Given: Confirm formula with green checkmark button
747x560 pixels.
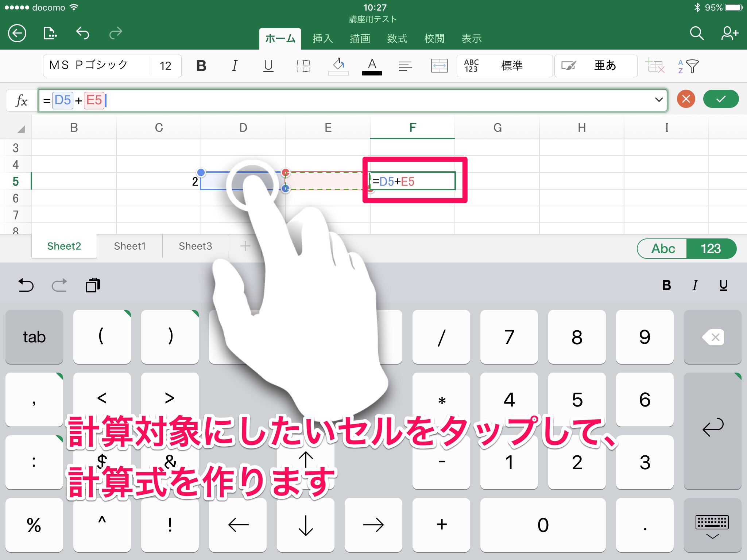Looking at the screenshot, I should 720,99.
